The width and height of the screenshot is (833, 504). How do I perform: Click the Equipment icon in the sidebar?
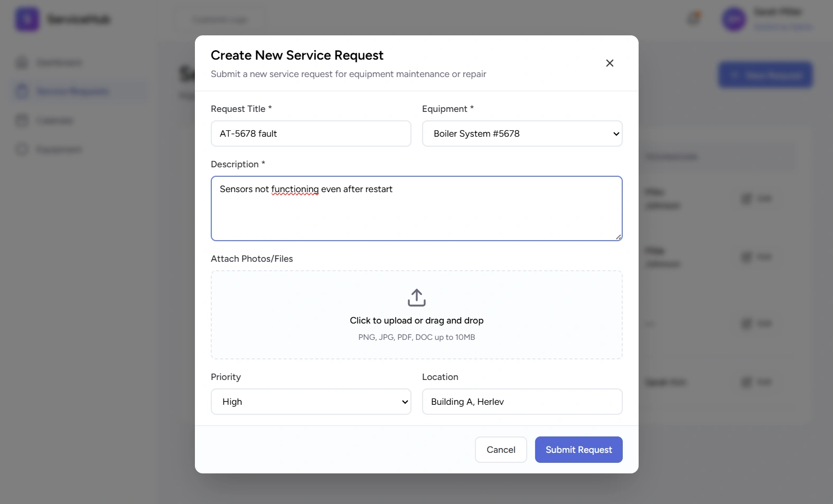tap(22, 149)
